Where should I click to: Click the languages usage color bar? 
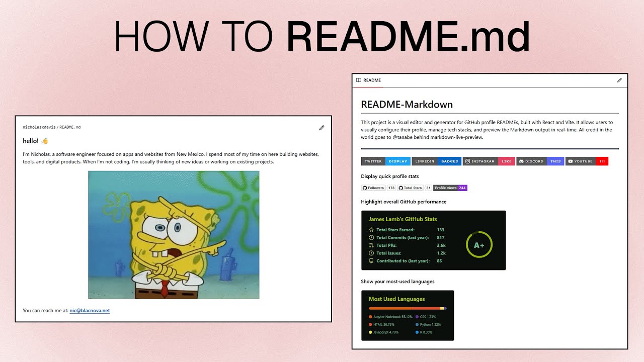click(x=408, y=308)
